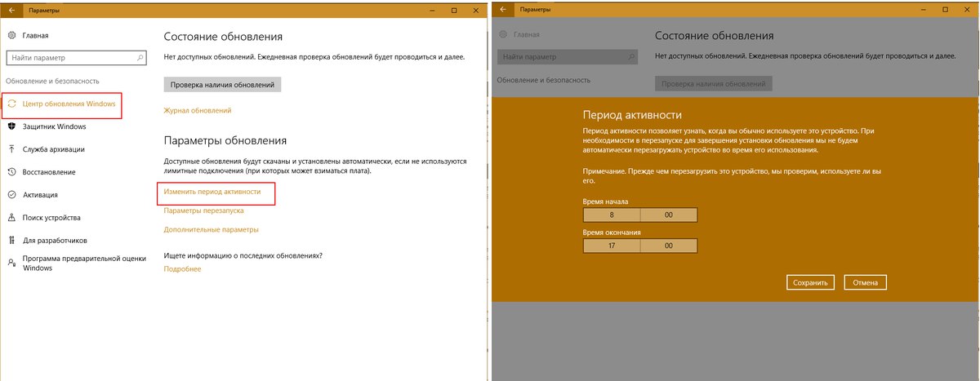The image size is (980, 381).
Task: Click Время окончания label
Action: (612, 232)
